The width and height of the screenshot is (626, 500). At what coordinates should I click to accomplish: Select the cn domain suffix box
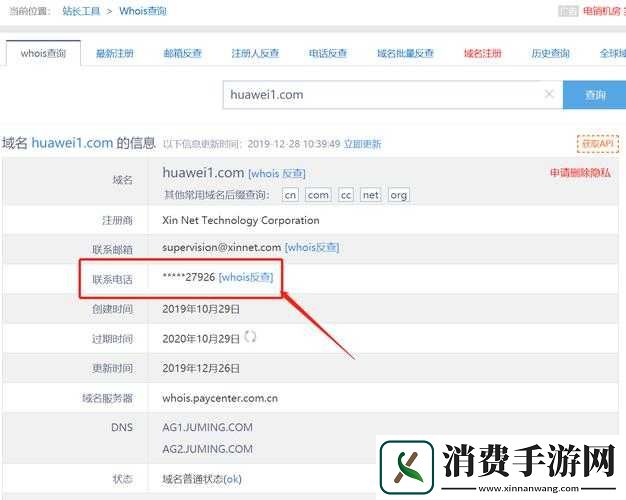coord(291,195)
